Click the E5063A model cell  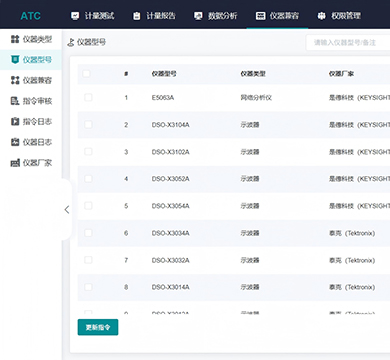163,98
